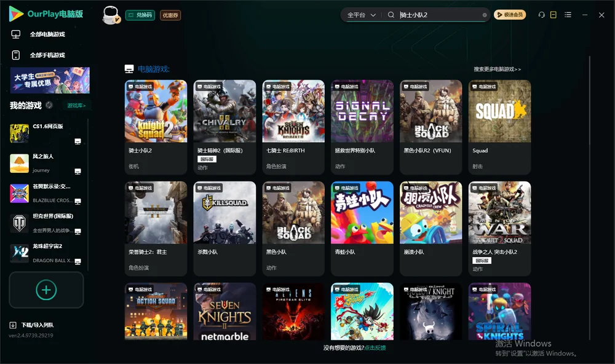Open the list menu icon in title bar
Screen dimensions: 615x364
pyautogui.click(x=568, y=15)
